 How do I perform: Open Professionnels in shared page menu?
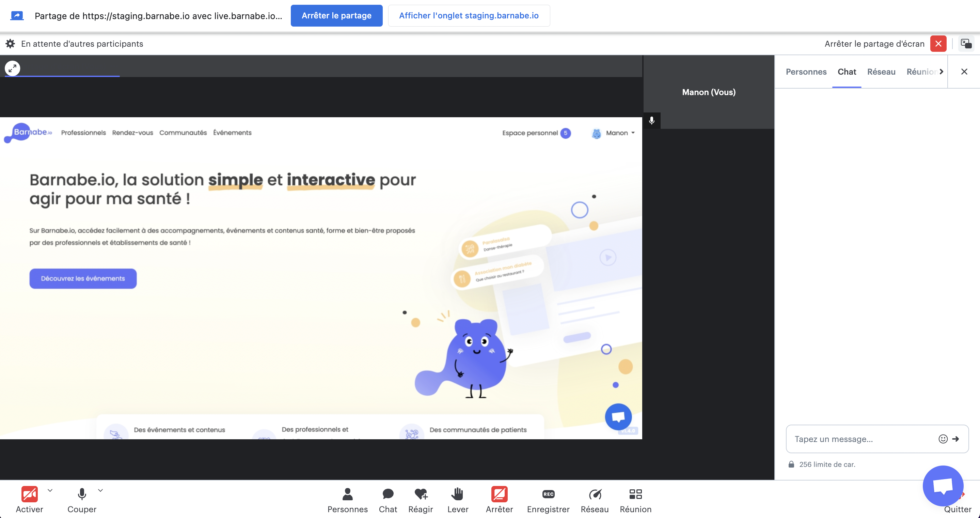(x=83, y=133)
